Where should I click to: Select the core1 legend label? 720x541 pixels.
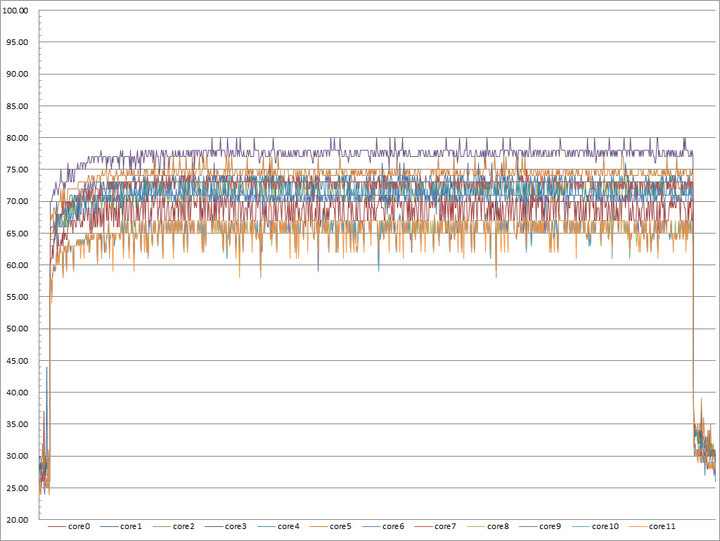click(x=131, y=526)
